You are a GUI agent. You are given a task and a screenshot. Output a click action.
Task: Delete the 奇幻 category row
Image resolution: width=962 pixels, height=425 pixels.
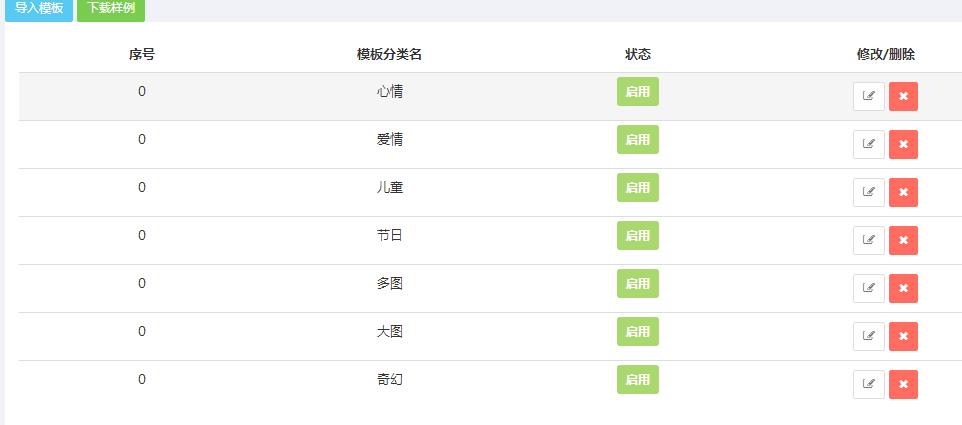(903, 384)
